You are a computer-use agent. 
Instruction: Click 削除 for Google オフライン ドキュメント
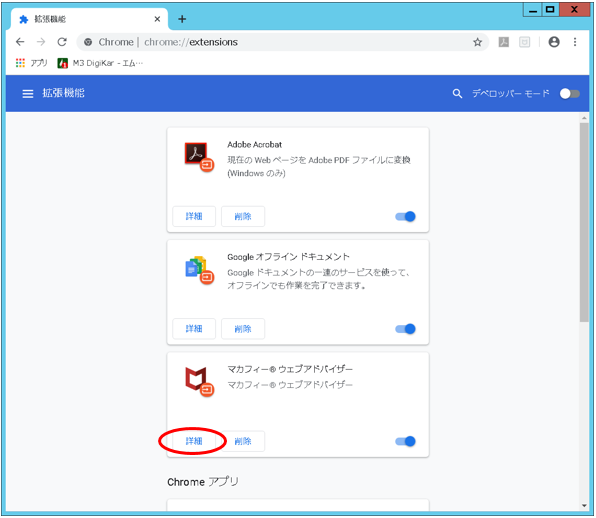(243, 329)
